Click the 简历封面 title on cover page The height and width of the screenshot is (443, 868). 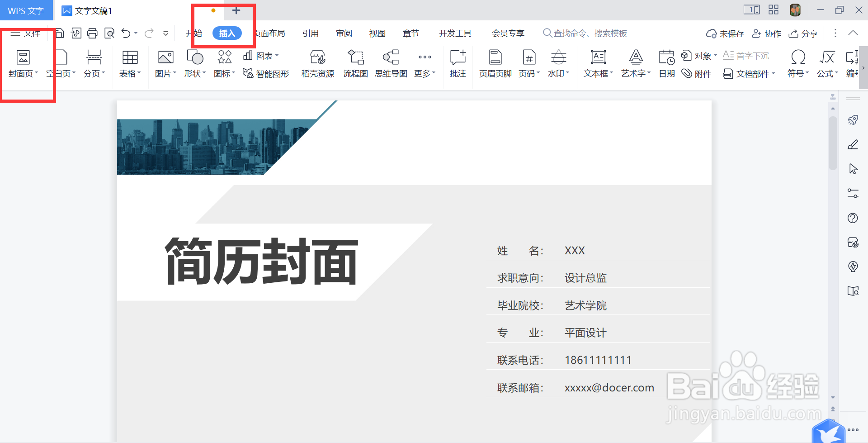click(x=262, y=262)
